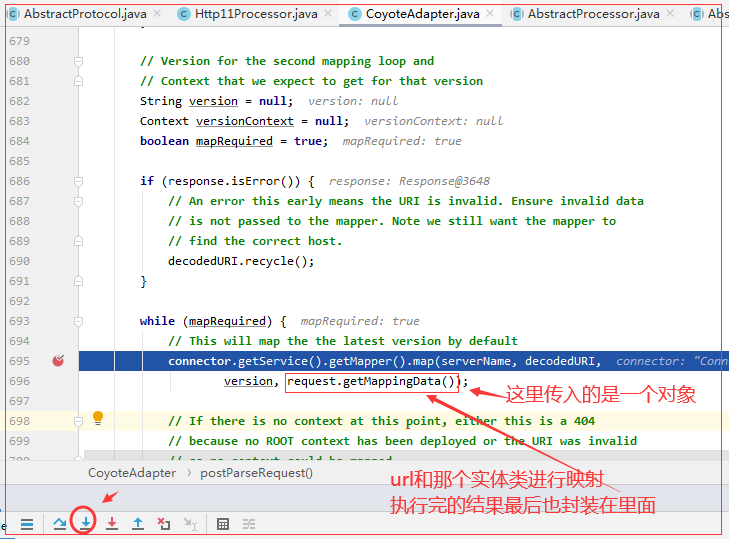729x539 pixels.
Task: Toggle fold end marker at line 691
Action: click(x=79, y=281)
